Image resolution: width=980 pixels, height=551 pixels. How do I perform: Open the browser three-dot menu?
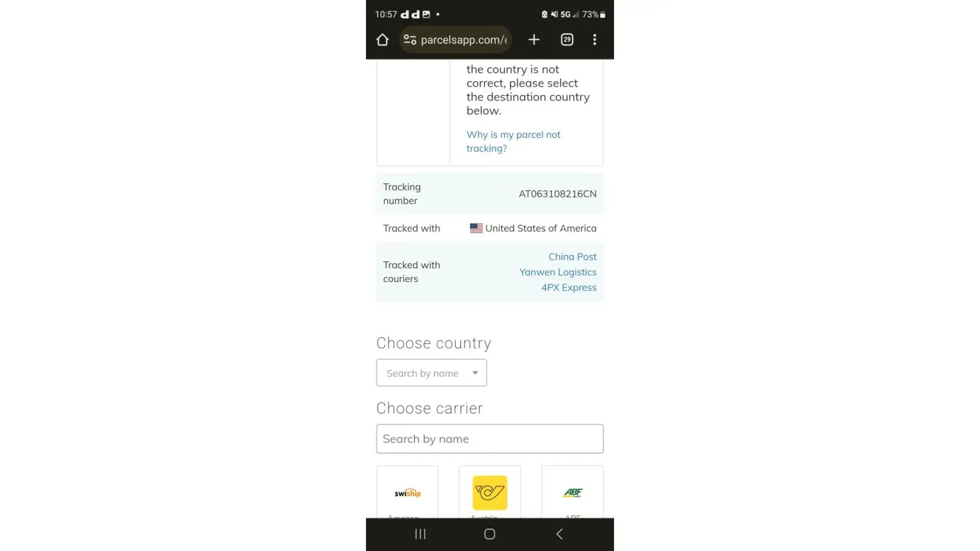click(594, 40)
